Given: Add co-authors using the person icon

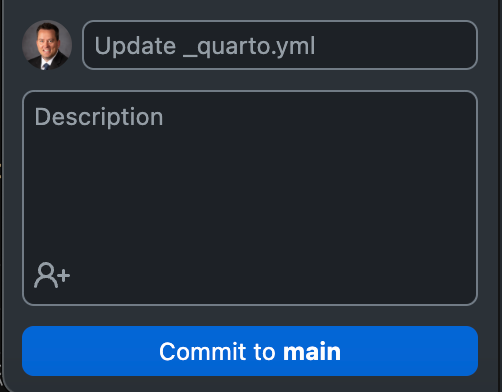Looking at the screenshot, I should pyautogui.click(x=52, y=275).
